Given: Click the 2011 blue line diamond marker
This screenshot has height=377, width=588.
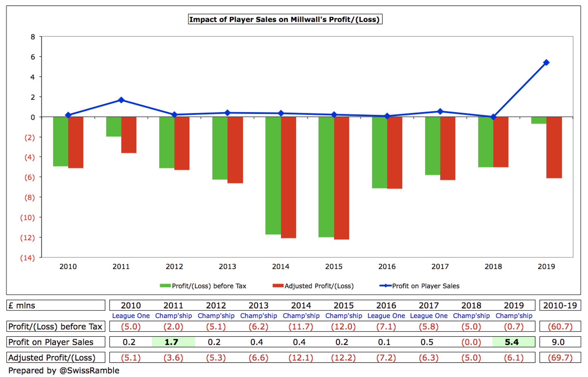Looking at the screenshot, I should tap(121, 100).
